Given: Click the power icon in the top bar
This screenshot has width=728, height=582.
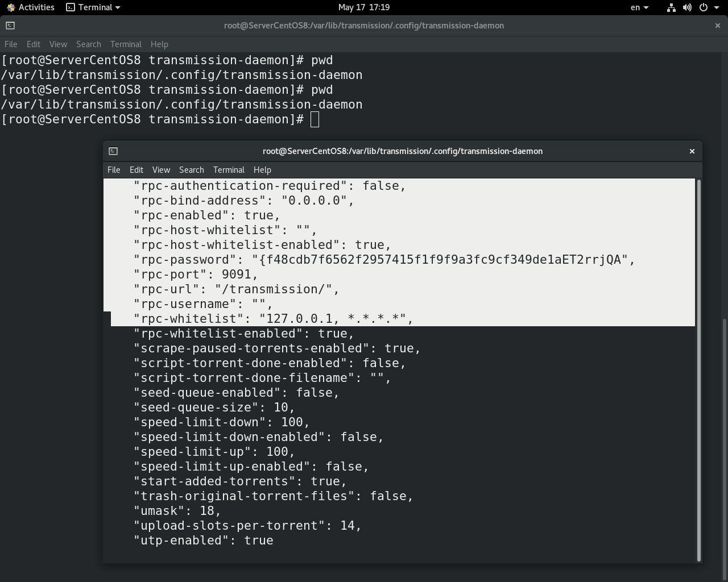Looking at the screenshot, I should click(704, 7).
